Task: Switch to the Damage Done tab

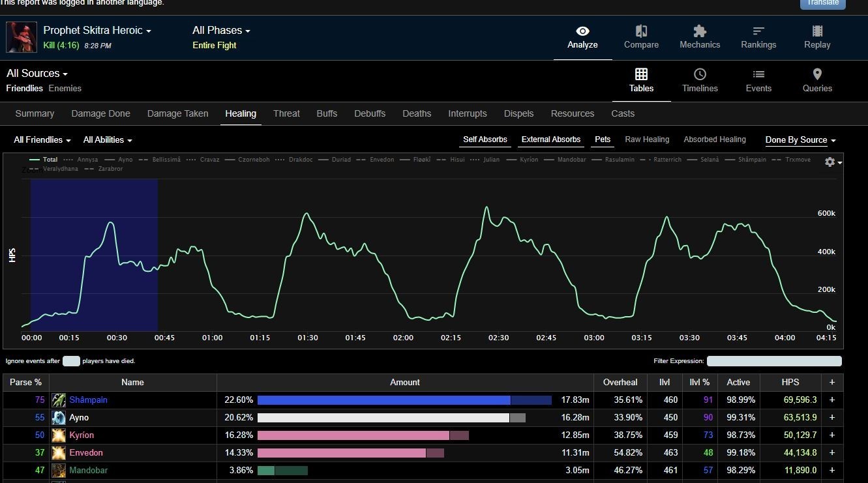Action: coord(100,113)
